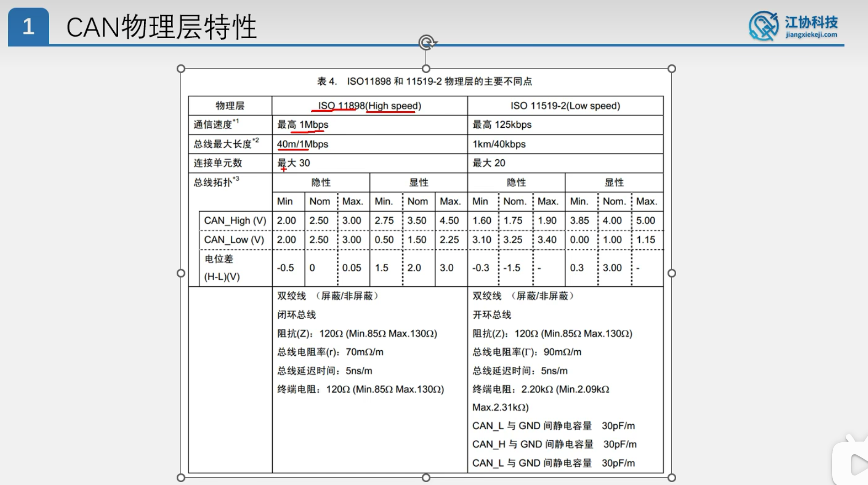The height and width of the screenshot is (485, 868).
Task: Click the "Max.2.31kΩ)" text line
Action: [501, 407]
